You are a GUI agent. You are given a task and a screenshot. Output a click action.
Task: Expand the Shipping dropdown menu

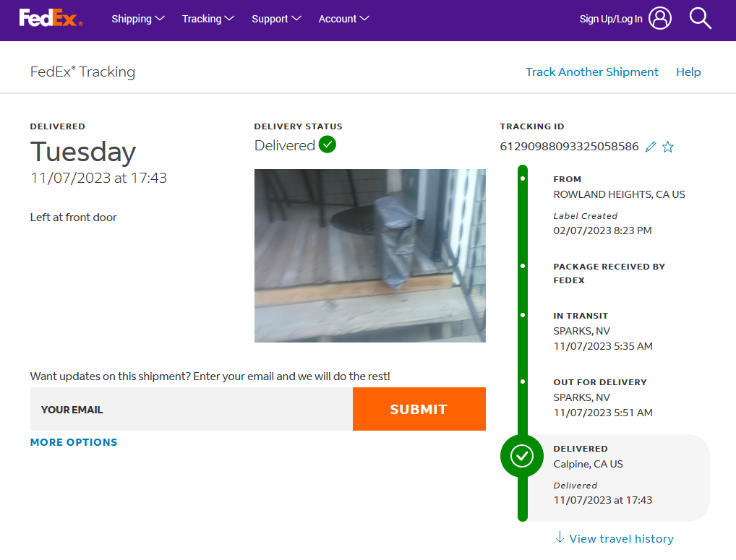coord(138,19)
